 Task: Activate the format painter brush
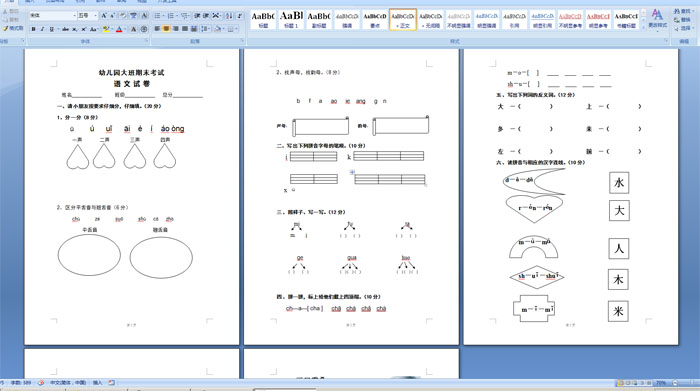(x=13, y=29)
